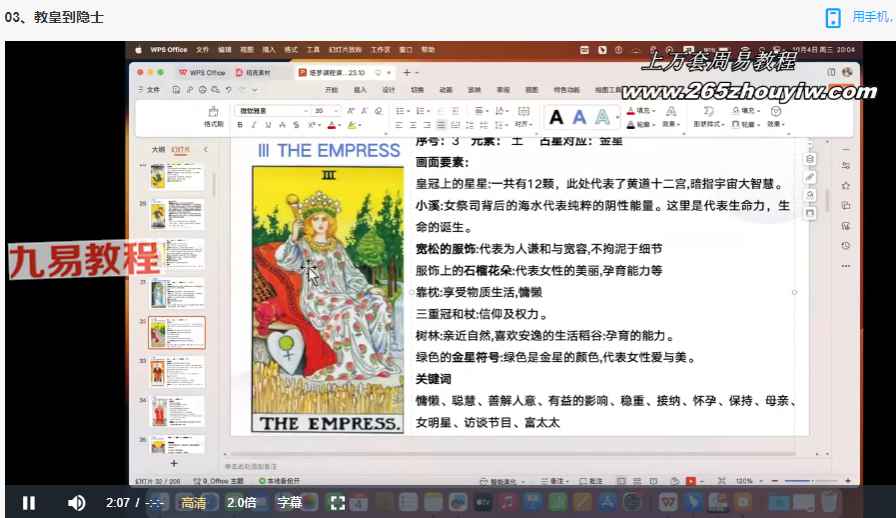Start the slideshow with the red play button
The height and width of the screenshot is (518, 896).
[691, 481]
